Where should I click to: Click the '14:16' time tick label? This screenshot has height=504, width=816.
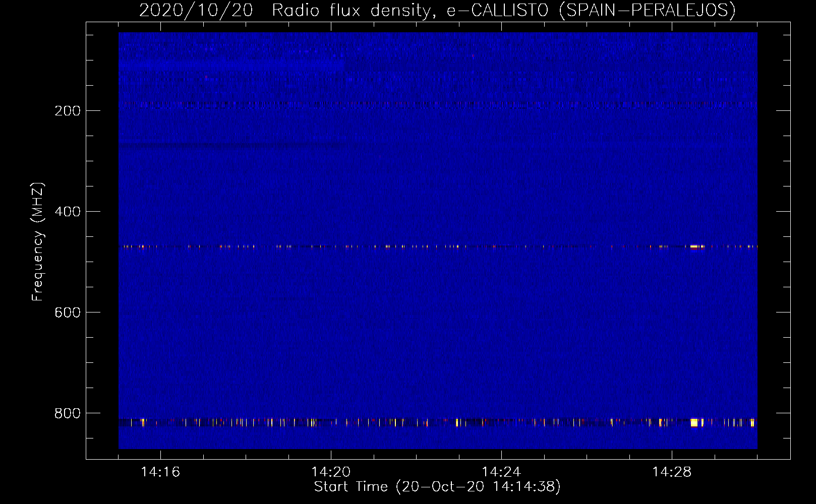(160, 472)
